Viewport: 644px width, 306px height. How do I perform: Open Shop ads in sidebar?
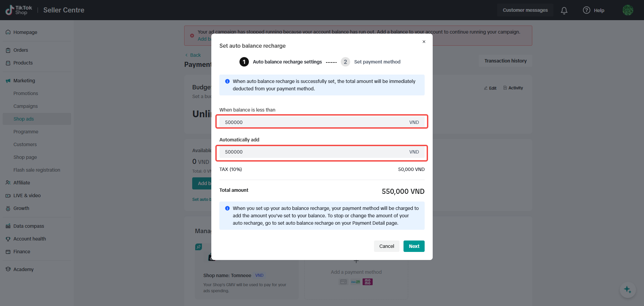click(x=23, y=119)
